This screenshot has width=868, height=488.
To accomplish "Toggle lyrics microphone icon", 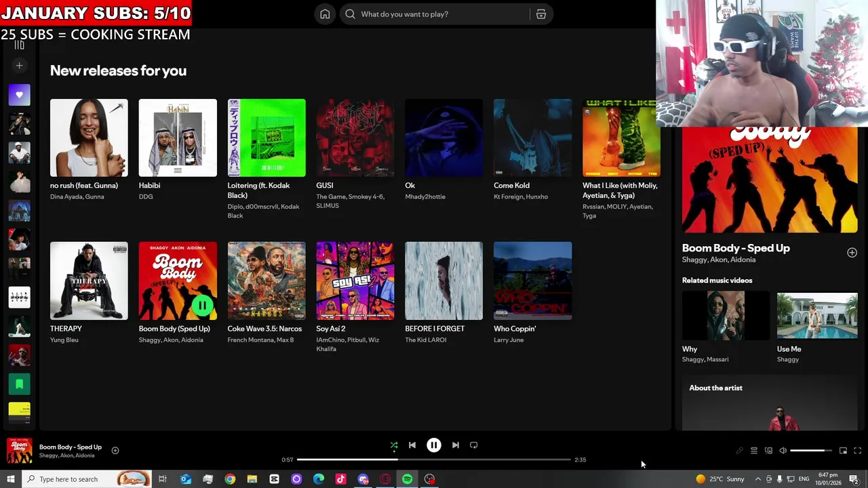I will (x=739, y=451).
